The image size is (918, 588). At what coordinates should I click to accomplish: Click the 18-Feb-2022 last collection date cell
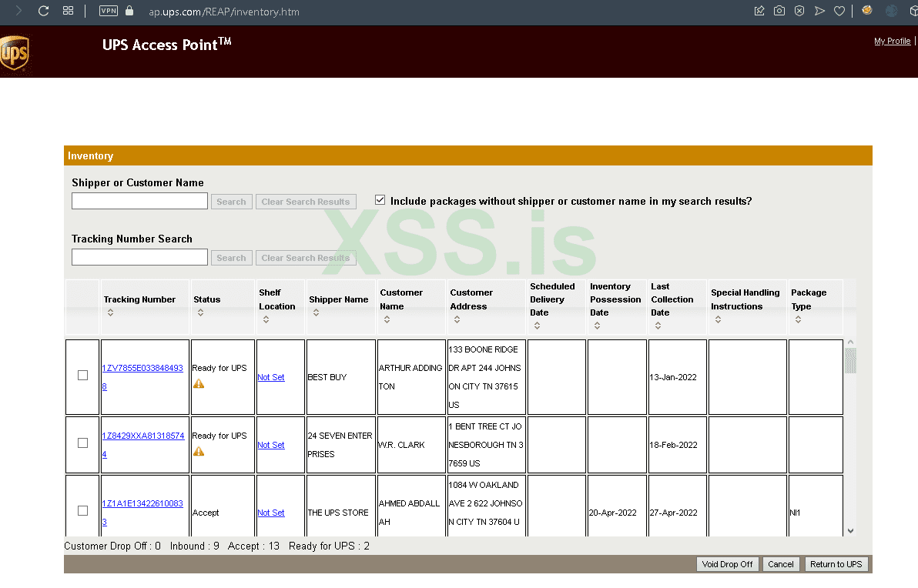678,445
